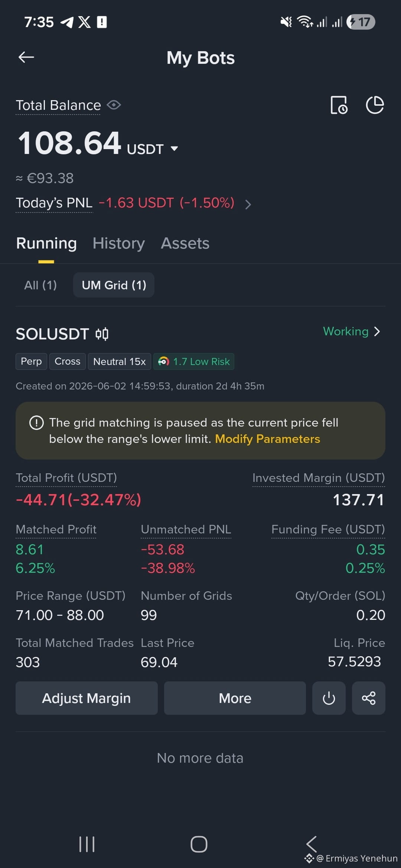Tap the Android recent apps icon
The height and width of the screenshot is (868, 401).
tap(87, 844)
